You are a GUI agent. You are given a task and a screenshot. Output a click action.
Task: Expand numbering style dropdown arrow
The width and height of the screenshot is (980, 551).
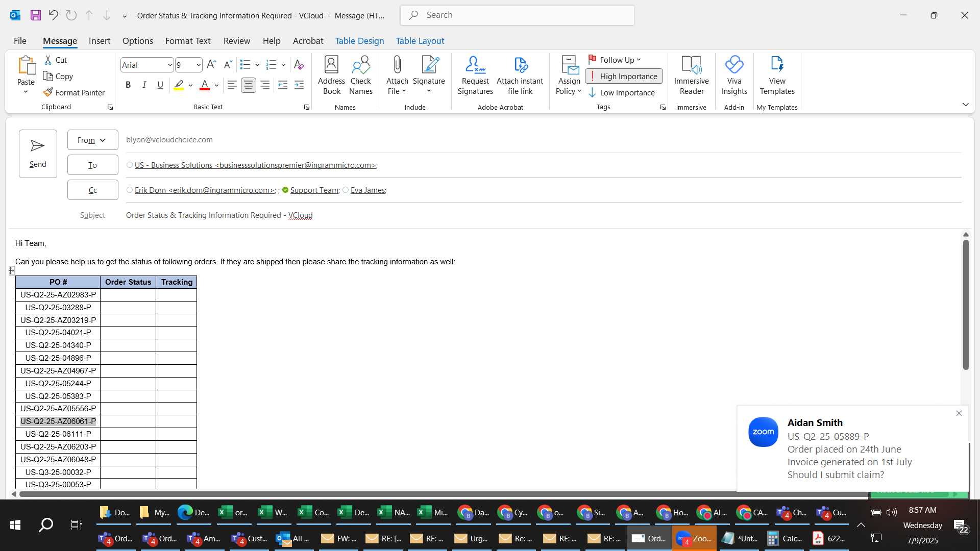tap(283, 65)
